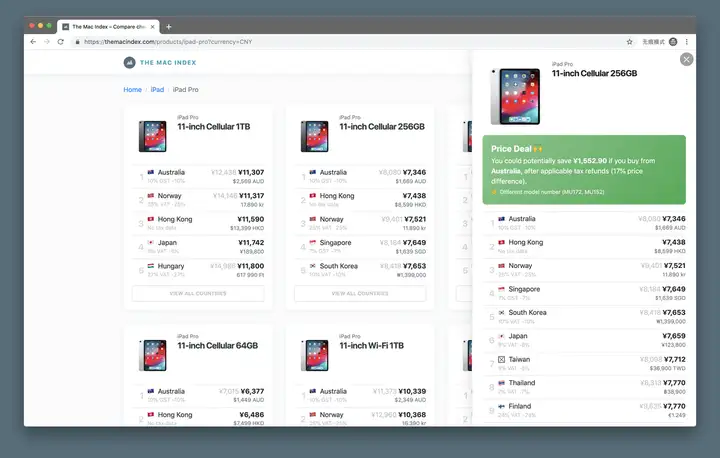Image resolution: width=720 pixels, height=458 pixels.
Task: Click the browser back arrow
Action: (x=33, y=42)
